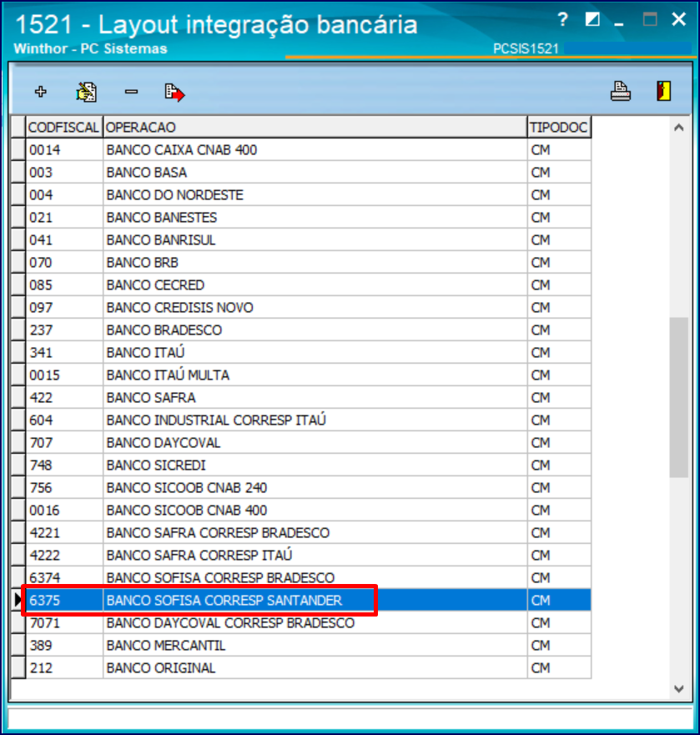The height and width of the screenshot is (735, 700).
Task: Click code cell 341
Action: point(64,353)
